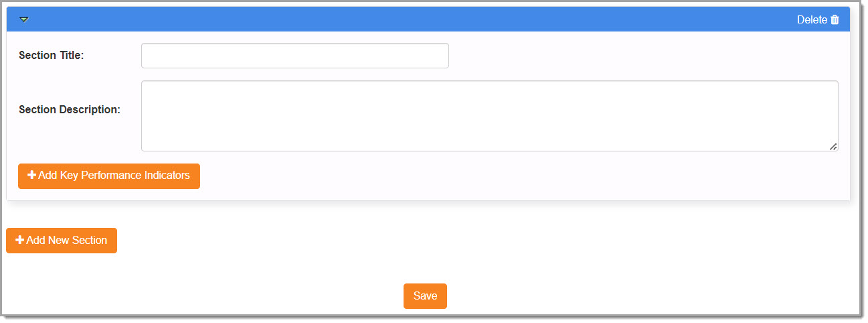Click the word Indicators in the orange button
This screenshot has height=323, width=868.
click(167, 176)
